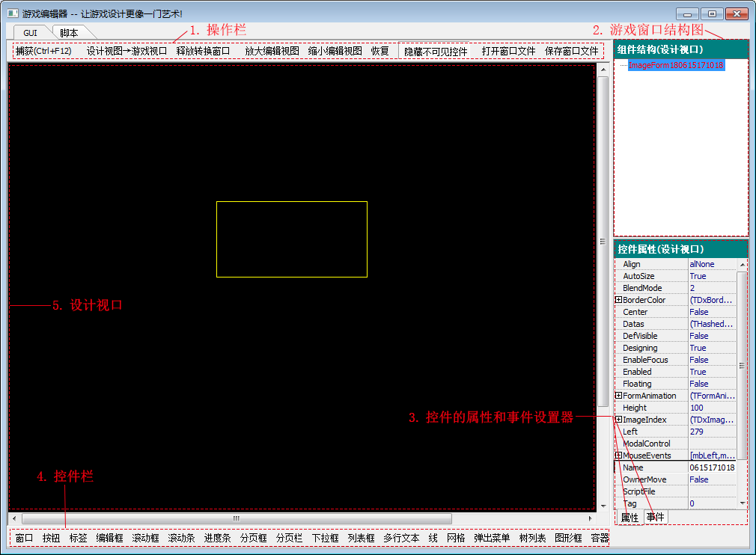Viewport: 756px width, 555px height.
Task: Select 窗口 control in control bar
Action: pyautogui.click(x=24, y=538)
